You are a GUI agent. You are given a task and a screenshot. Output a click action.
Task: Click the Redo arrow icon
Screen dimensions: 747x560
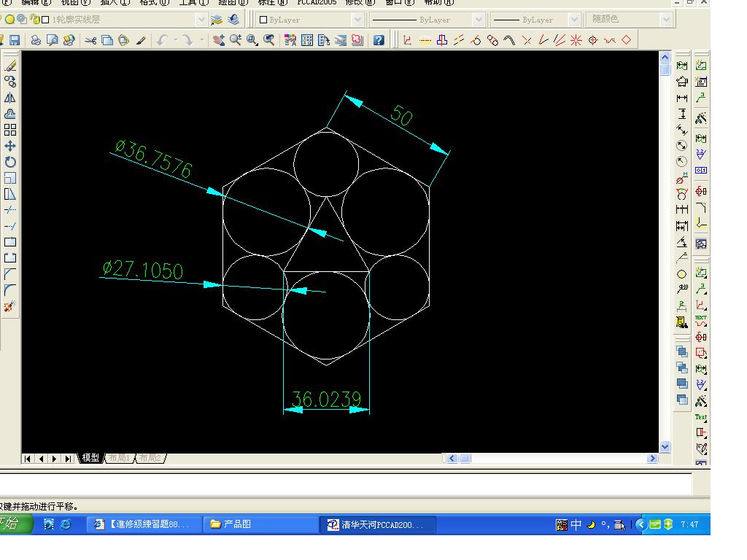(187, 41)
